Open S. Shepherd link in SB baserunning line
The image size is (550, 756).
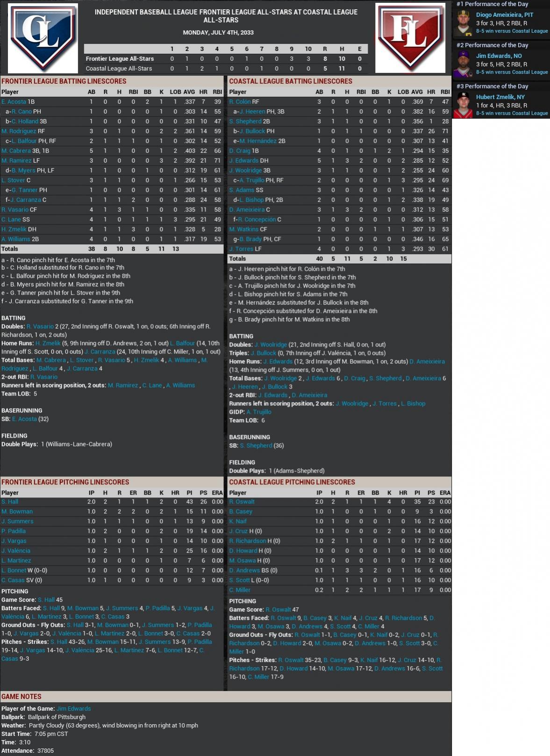pyautogui.click(x=256, y=446)
